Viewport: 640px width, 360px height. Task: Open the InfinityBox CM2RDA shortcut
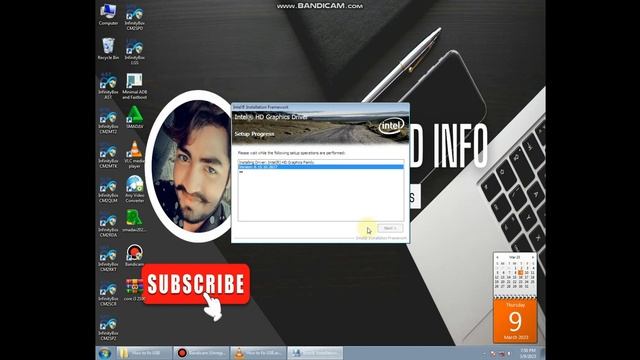(108, 224)
